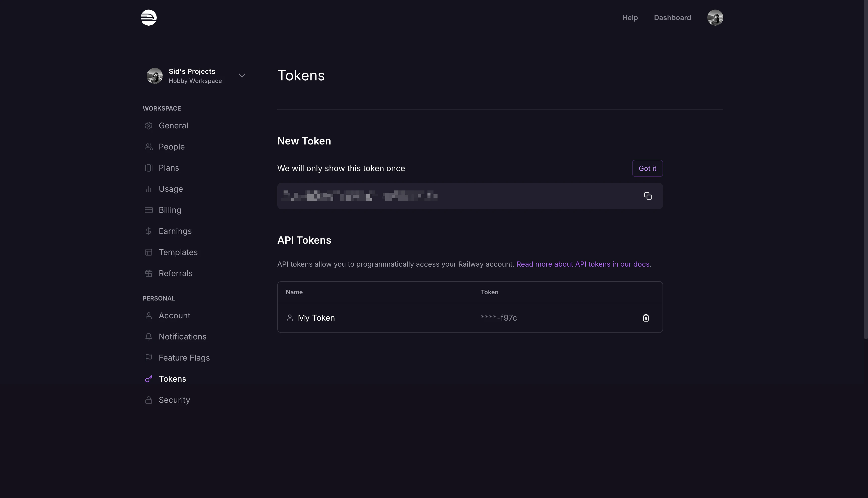This screenshot has width=868, height=498.
Task: Open the Usage page
Action: [x=171, y=189]
